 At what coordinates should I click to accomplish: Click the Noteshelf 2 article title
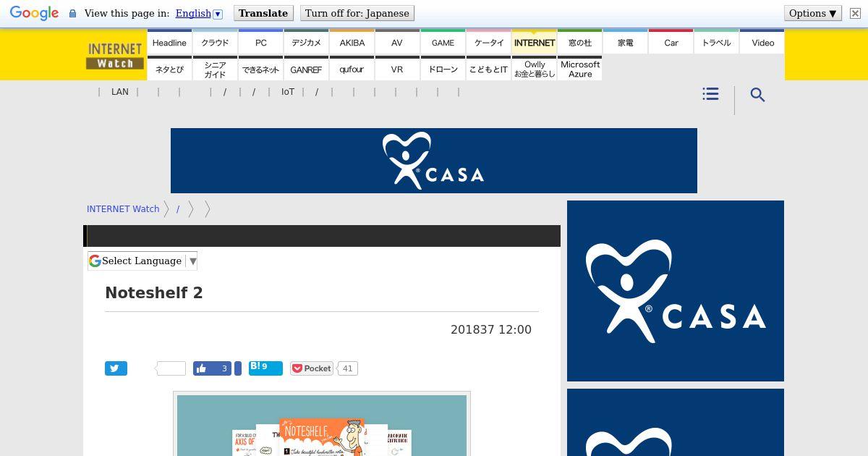pyautogui.click(x=154, y=293)
